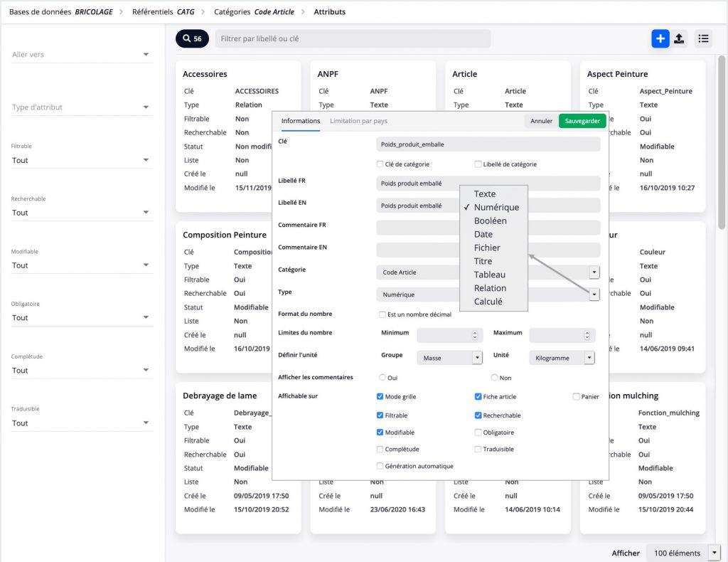Viewport: 728px width, 562px height.
Task: Open the Recherchable filter dropdown
Action: tap(82, 213)
